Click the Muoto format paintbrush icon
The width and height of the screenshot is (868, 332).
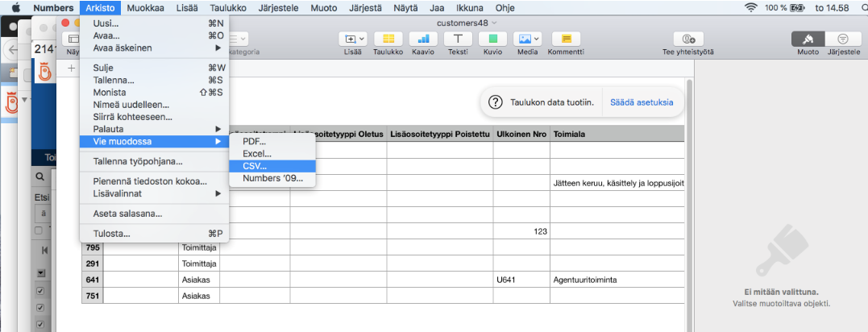[808, 39]
